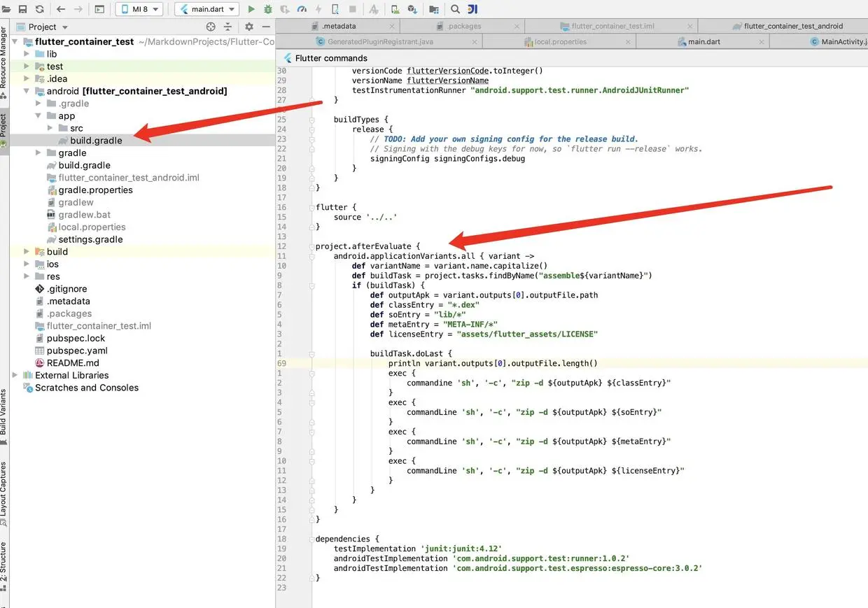This screenshot has width=868, height=608.
Task: Select gradlew.bat in the project tree
Action: 84,215
